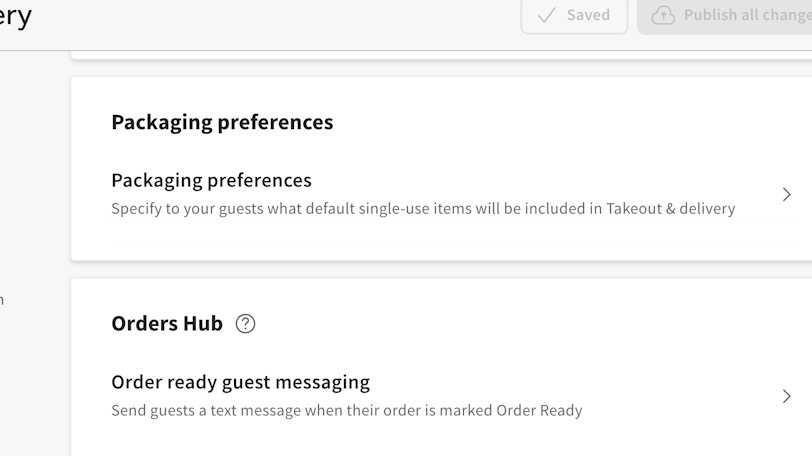Click the cloud upload publish icon
The width and height of the screenshot is (812, 456).
click(x=663, y=15)
